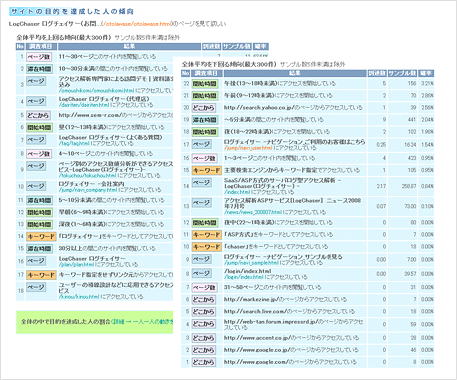Click the green link in the bottom summary bar

click(x=143, y=322)
